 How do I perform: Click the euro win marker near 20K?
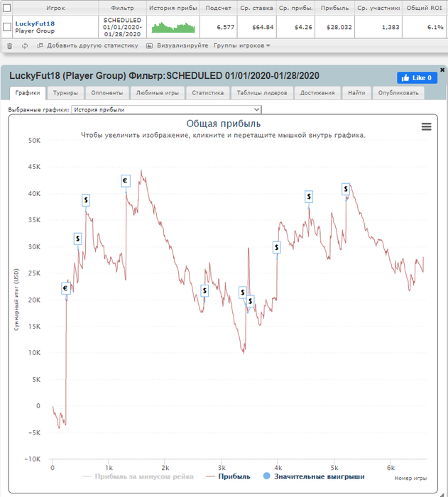[65, 288]
